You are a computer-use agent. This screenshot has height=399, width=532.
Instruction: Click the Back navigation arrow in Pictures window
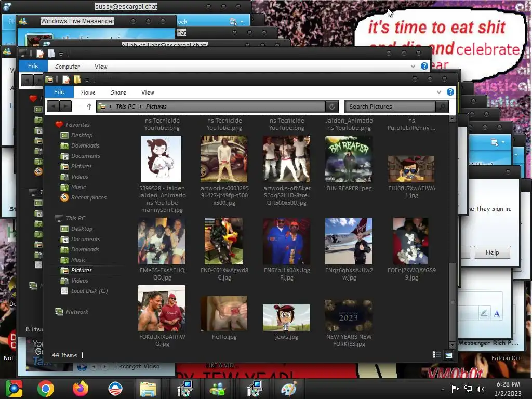pyautogui.click(x=53, y=107)
